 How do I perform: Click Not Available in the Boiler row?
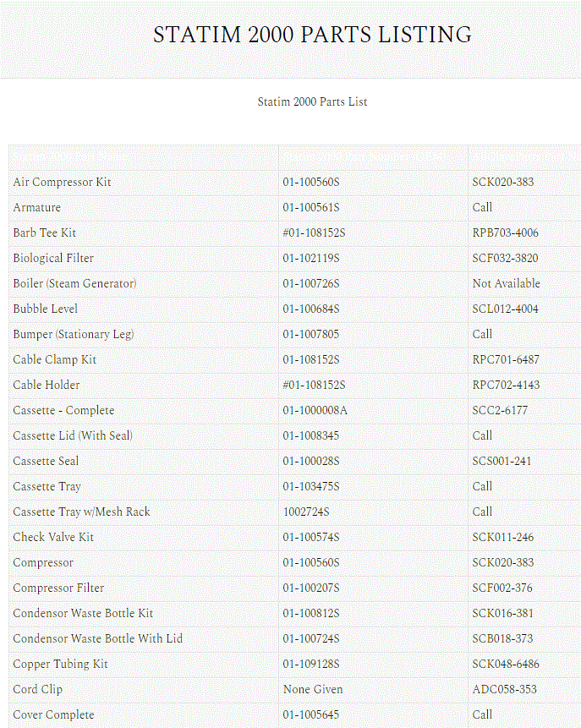coord(507,283)
